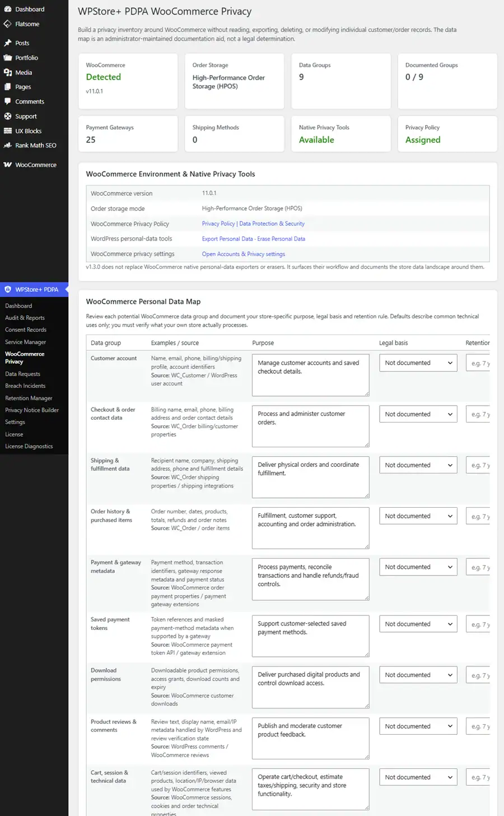The image size is (504, 816).
Task: Go to the PDPA Dashboard submenu
Action: [18, 306]
